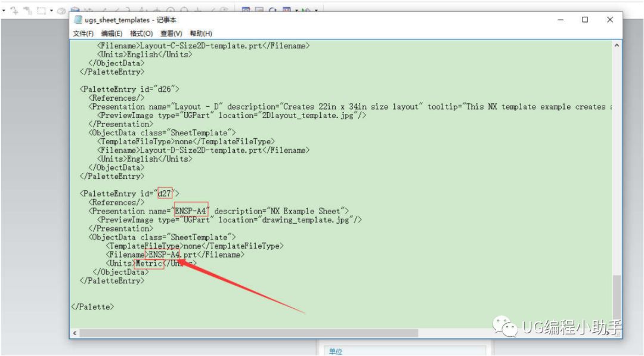This screenshot has width=644, height=356.
Task: Minimize the ugs_sheet_templates Notepad window
Action: pos(561,20)
